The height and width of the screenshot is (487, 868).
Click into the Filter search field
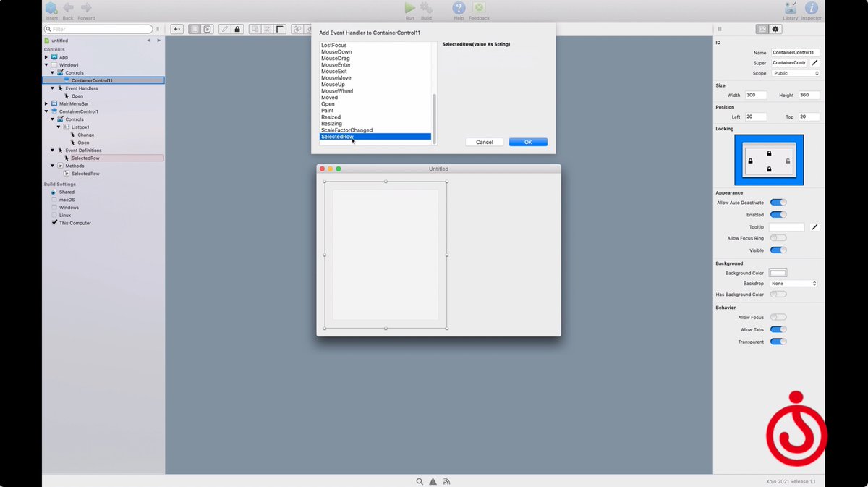[98, 29]
